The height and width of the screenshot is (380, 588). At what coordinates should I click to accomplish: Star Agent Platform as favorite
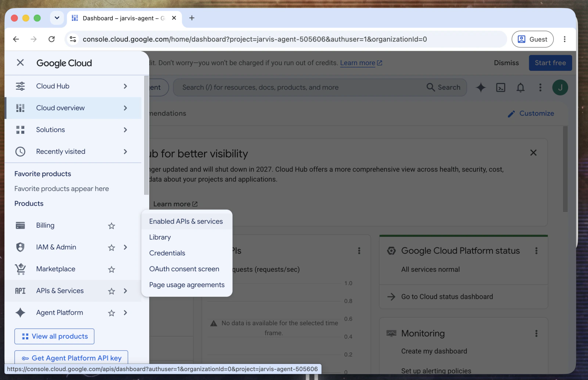(112, 313)
